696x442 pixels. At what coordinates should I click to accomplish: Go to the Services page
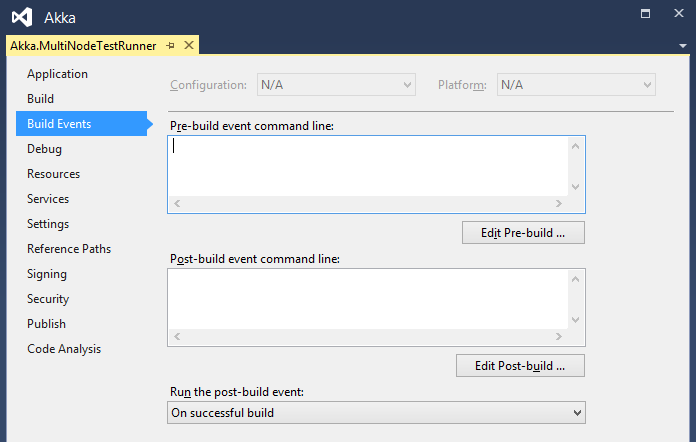click(48, 199)
